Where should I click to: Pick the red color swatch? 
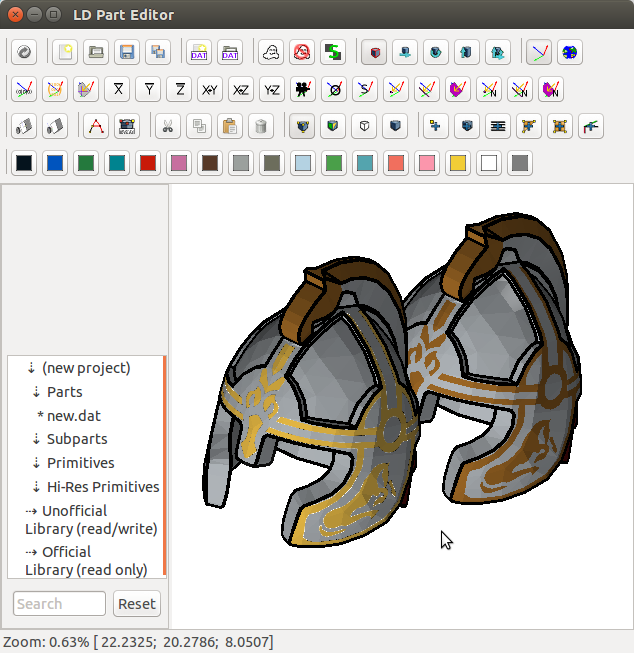(x=148, y=163)
